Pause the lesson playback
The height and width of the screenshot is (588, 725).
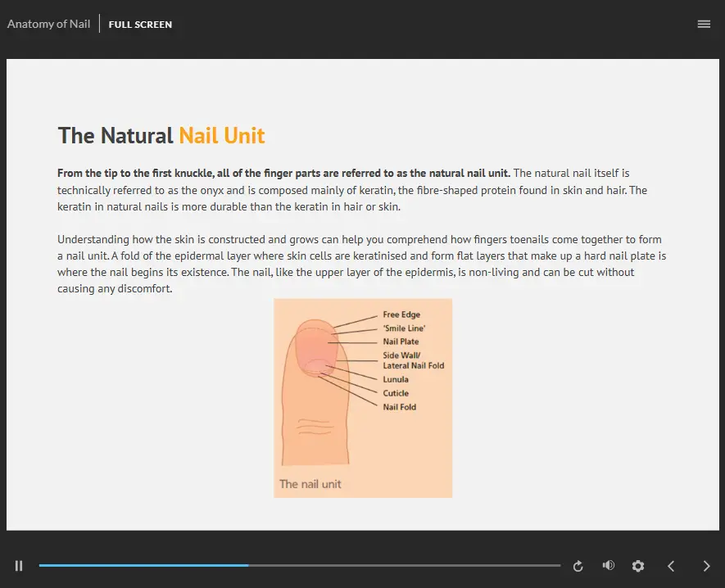(19, 566)
